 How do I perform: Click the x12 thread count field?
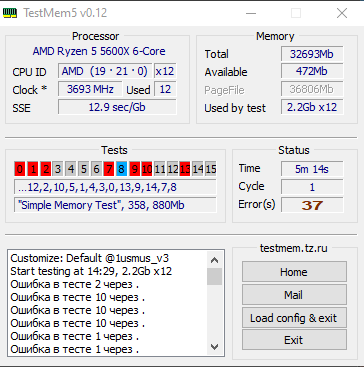tap(165, 71)
